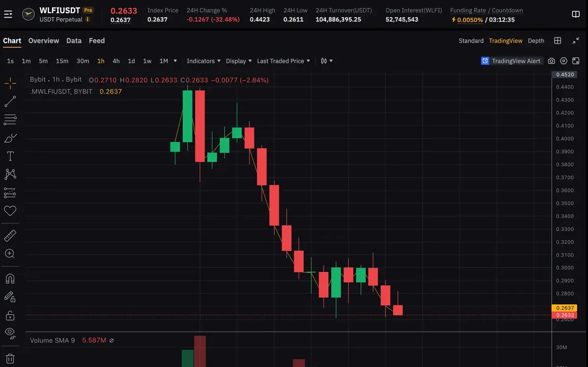Select the trend line drawing tool
Viewport: 588px width, 367px height.
click(10, 102)
